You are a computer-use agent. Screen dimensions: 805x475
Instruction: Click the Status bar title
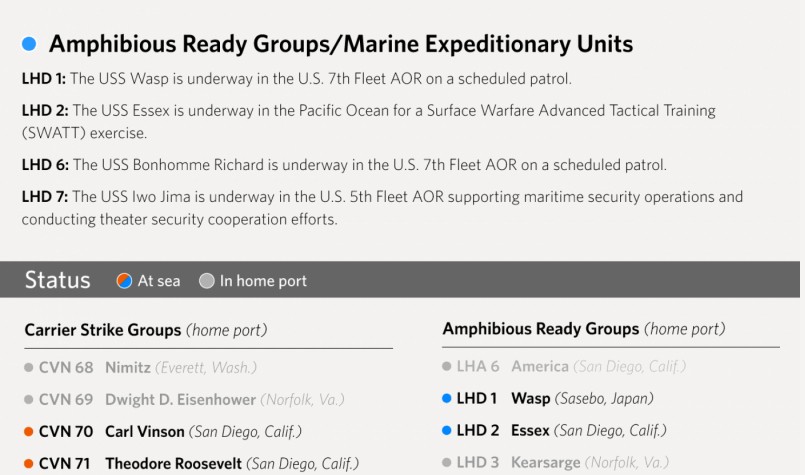57,280
